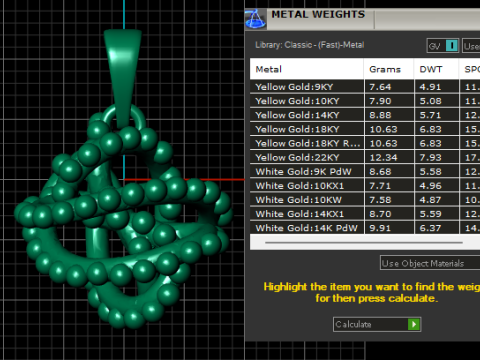Click the 7.64 grams value
The width and height of the screenshot is (480, 360).
(x=380, y=87)
